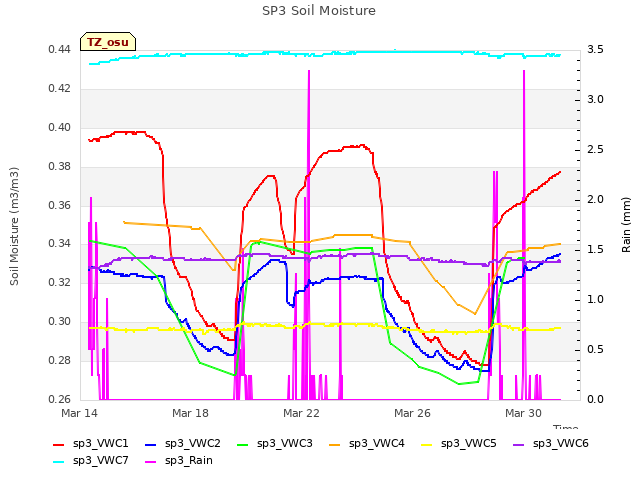The width and height of the screenshot is (640, 480).
Task: Click the 0.26 soil moisture axis value
Action: pyautogui.click(x=60, y=399)
